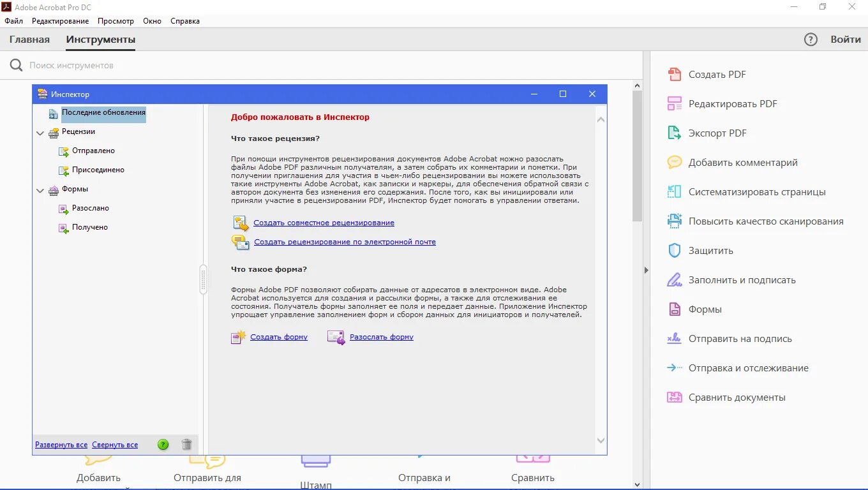The width and height of the screenshot is (868, 490).
Task: Switch to the Инструменты tab
Action: (x=101, y=40)
